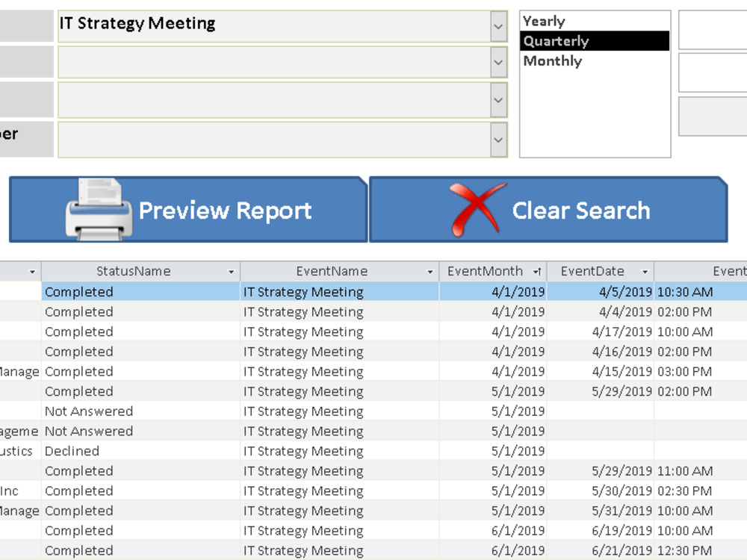This screenshot has width=747, height=560.
Task: Click inside the IT Strategy Meeting input field
Action: click(274, 26)
